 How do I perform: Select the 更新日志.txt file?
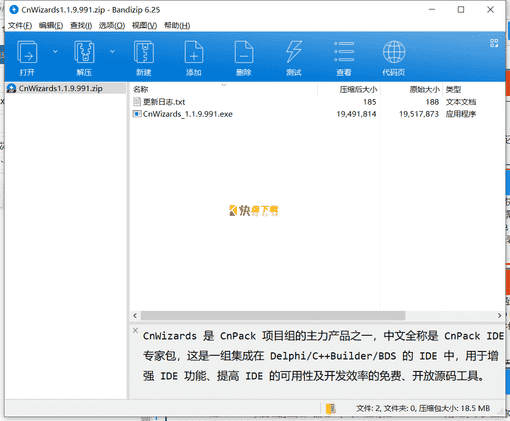[164, 102]
